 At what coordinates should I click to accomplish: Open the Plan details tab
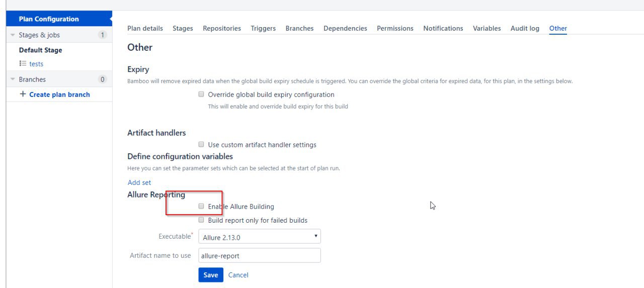point(145,29)
